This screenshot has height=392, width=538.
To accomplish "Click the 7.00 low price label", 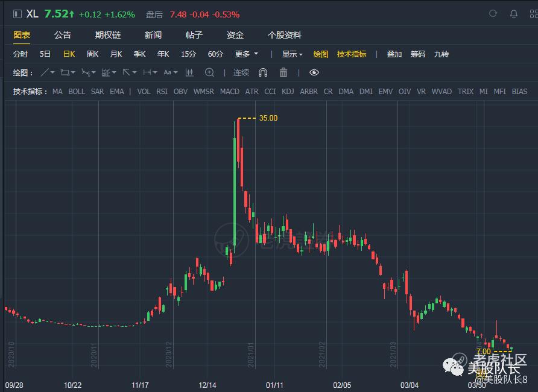I will 484,352.
